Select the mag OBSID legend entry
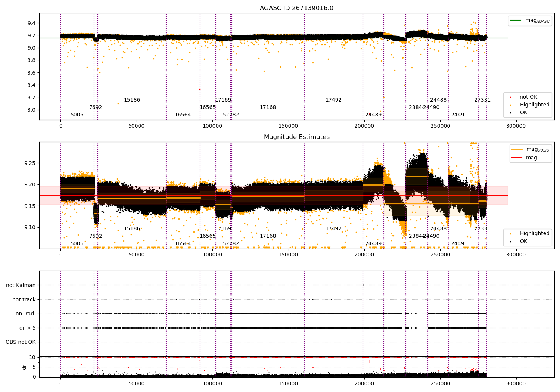The image size is (560, 392). (531, 149)
